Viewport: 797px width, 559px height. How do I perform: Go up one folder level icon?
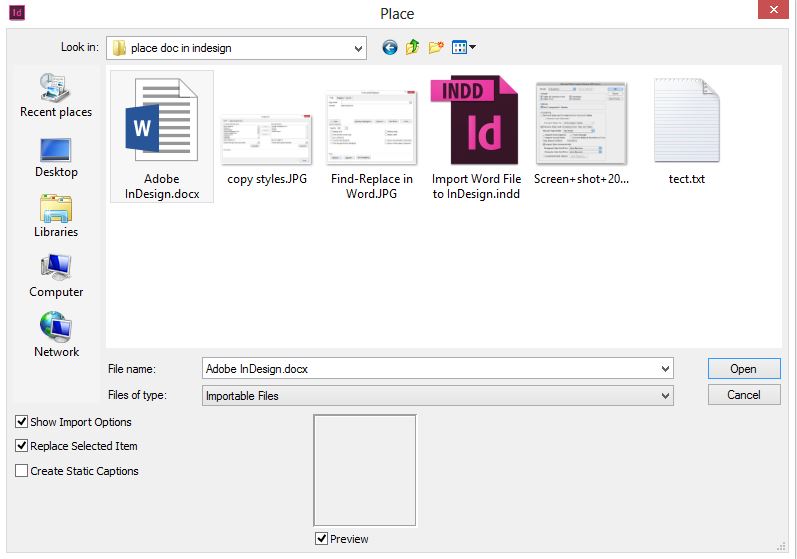(412, 47)
